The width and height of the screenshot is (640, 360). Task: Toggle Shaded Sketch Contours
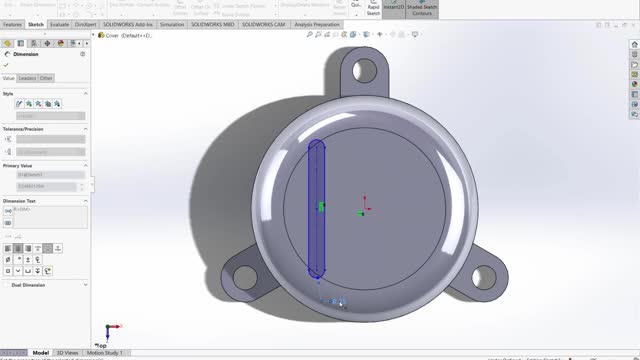coord(422,9)
